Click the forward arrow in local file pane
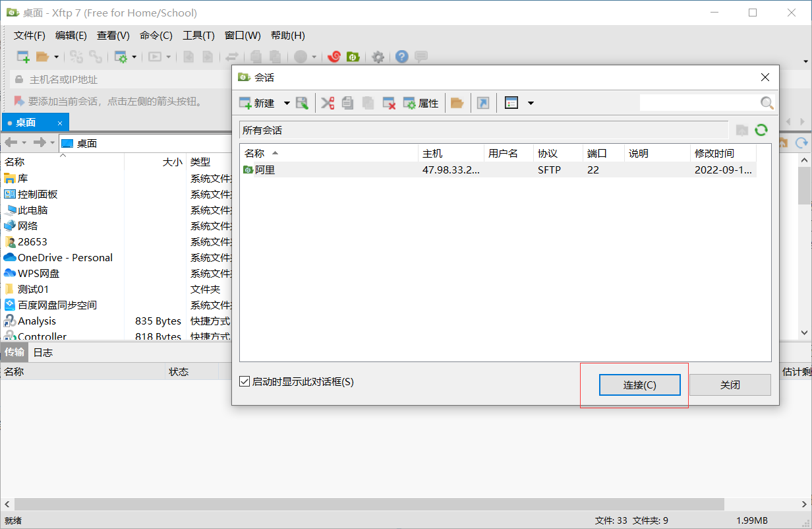 pyautogui.click(x=40, y=142)
